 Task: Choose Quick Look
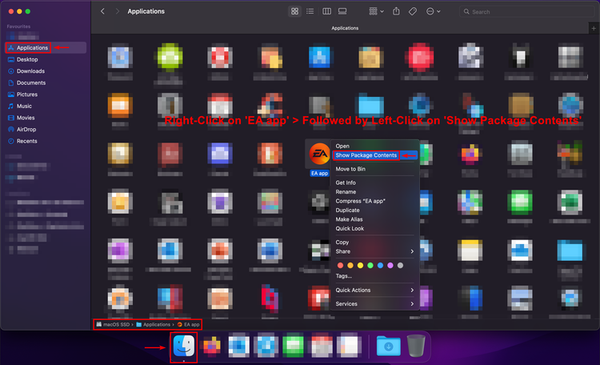tap(375, 229)
